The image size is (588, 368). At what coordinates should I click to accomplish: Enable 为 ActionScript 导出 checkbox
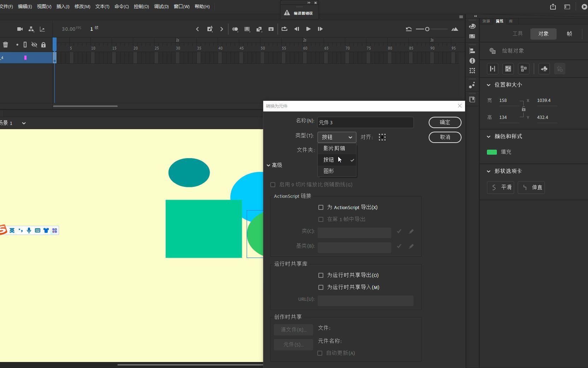click(x=321, y=207)
